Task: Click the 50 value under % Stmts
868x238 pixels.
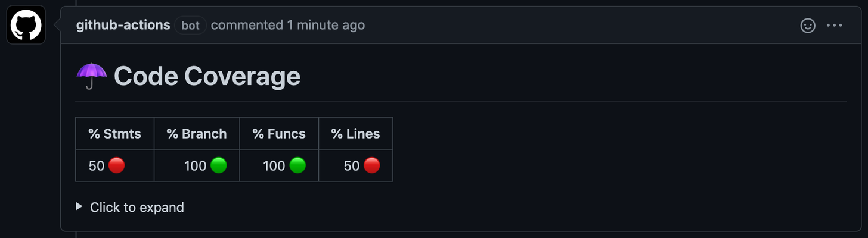Action: [97, 166]
